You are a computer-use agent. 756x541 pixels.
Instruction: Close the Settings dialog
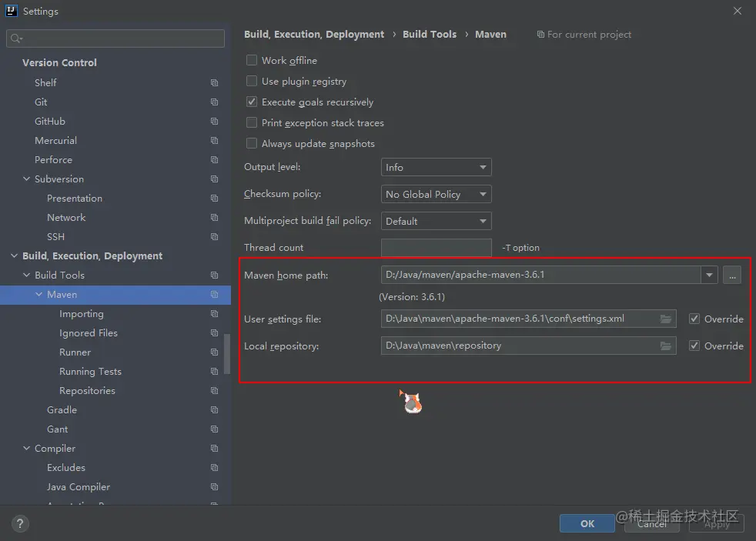[738, 11]
